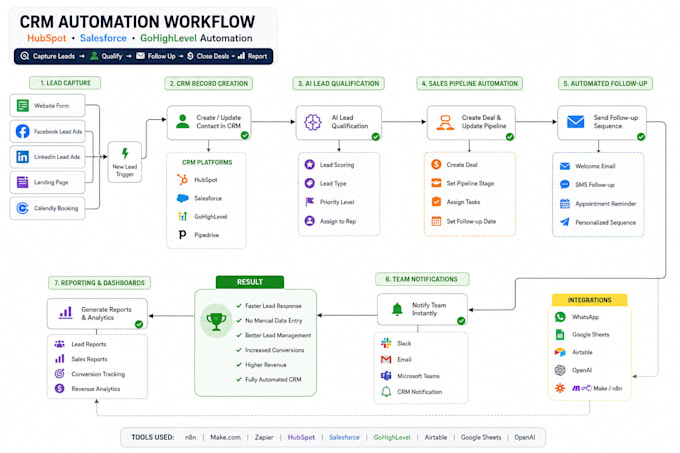The image size is (680, 453).
Task: Click the Create Deal & Update Pipeline icon
Action: click(x=445, y=123)
